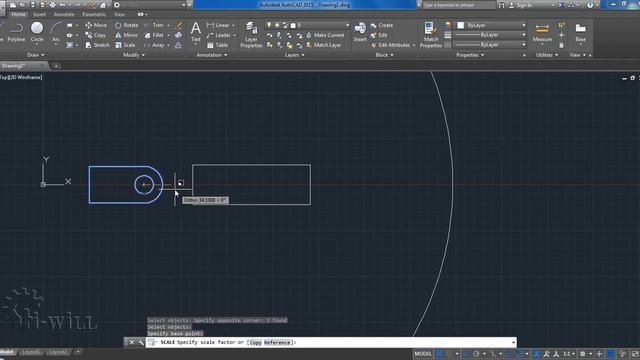
Task: Click the Offset icon in Modify panel
Action: [178, 45]
